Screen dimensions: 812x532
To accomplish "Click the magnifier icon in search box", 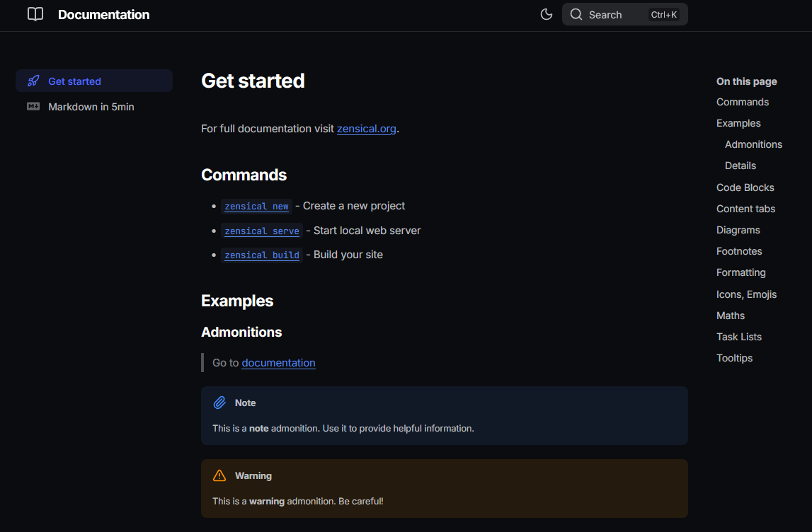I will pyautogui.click(x=576, y=14).
